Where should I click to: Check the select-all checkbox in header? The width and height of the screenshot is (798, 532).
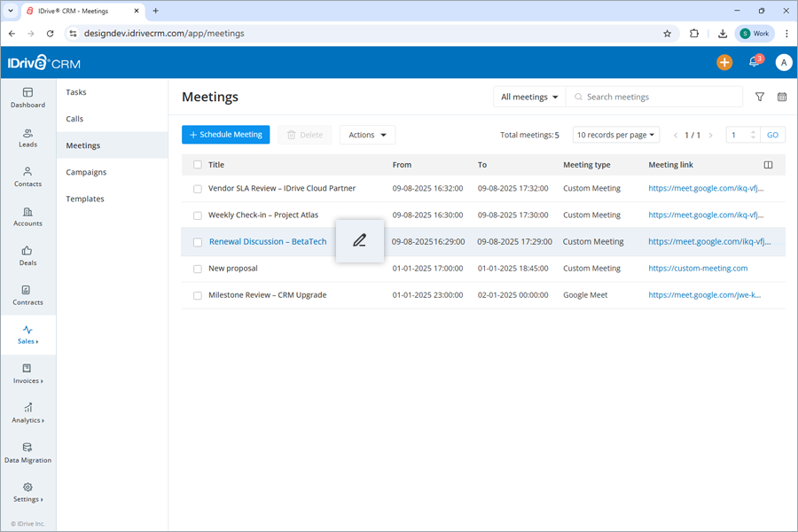197,165
